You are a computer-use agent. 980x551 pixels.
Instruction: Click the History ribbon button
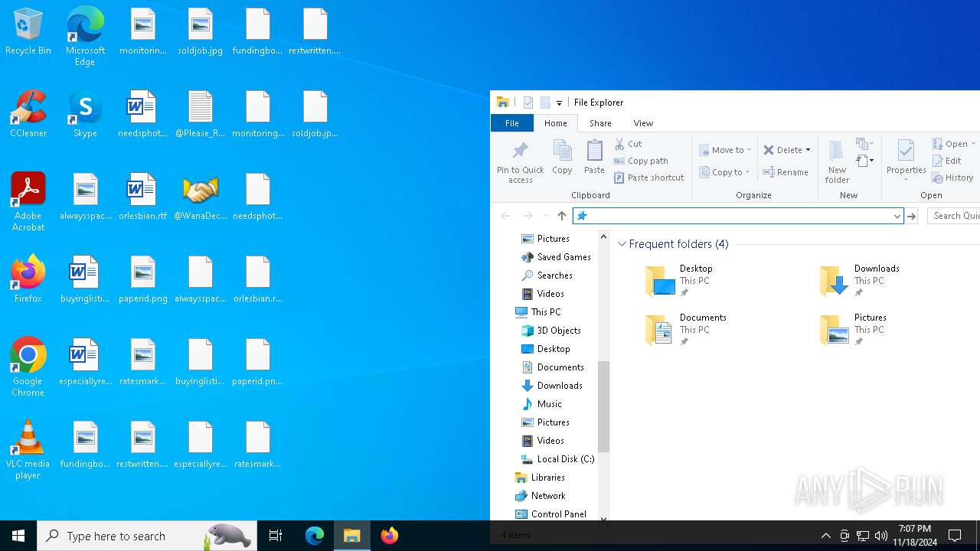point(952,178)
